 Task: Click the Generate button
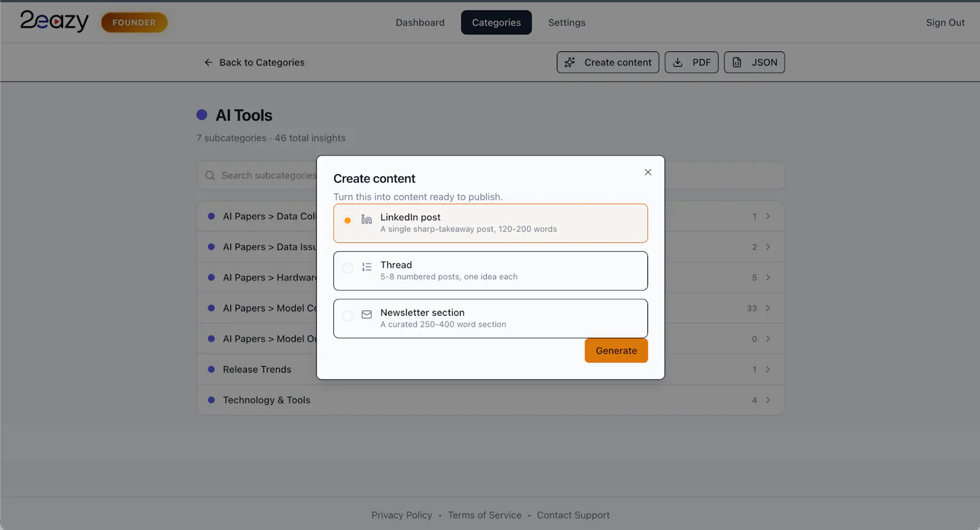616,351
